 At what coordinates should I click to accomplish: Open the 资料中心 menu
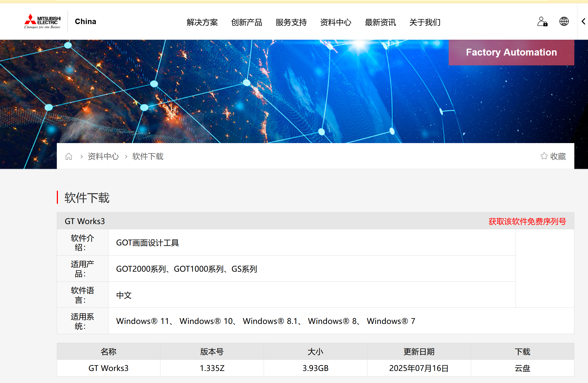click(x=336, y=22)
